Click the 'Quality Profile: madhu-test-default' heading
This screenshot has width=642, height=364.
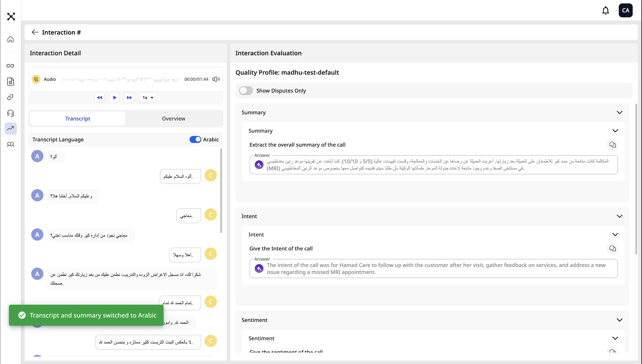[x=287, y=72]
